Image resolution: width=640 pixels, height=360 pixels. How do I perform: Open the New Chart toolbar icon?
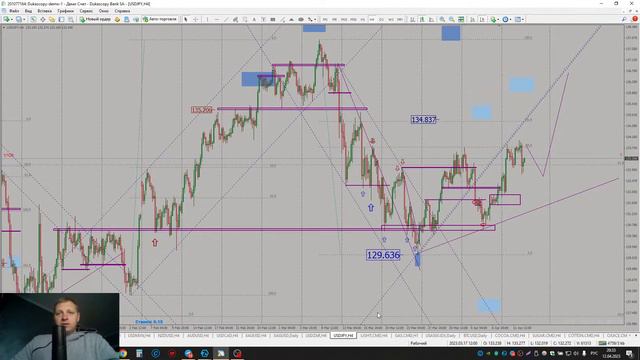coord(7,19)
